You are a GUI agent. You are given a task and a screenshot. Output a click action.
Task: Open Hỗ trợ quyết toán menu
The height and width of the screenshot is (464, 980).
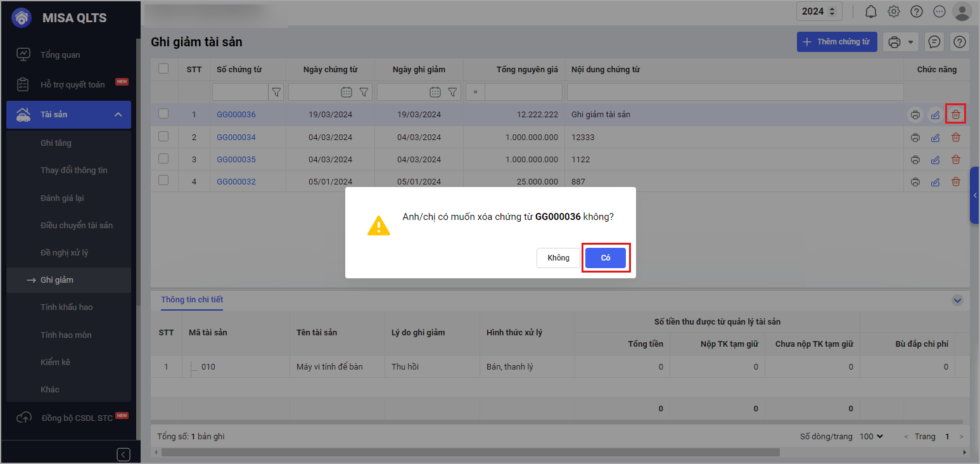click(73, 85)
